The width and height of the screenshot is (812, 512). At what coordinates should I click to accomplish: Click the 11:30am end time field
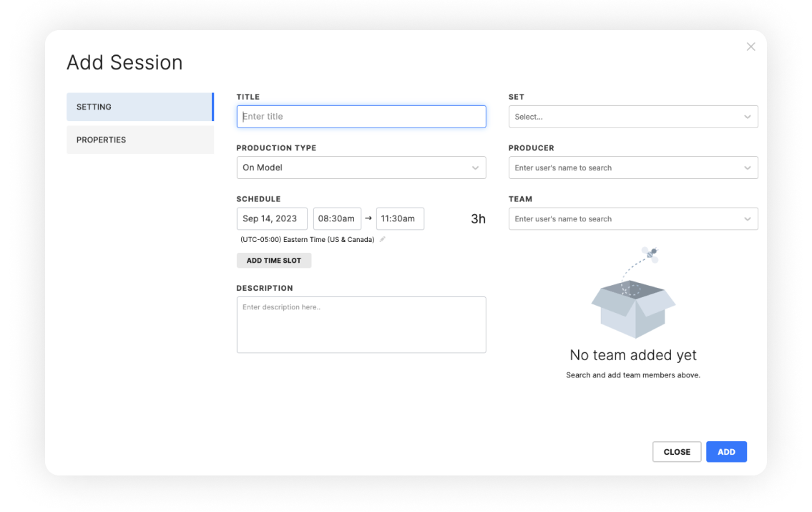pyautogui.click(x=400, y=218)
